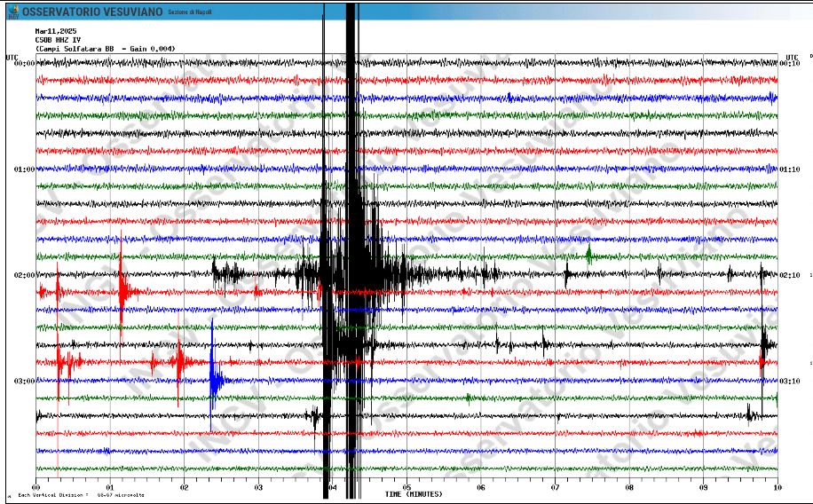Click the 01:10 time label on the right
This screenshot has height=504, width=813.
point(790,169)
